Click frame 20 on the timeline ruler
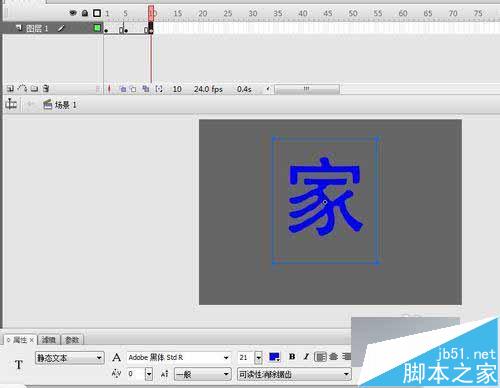Viewport: 500px width, 388px height. 203,13
